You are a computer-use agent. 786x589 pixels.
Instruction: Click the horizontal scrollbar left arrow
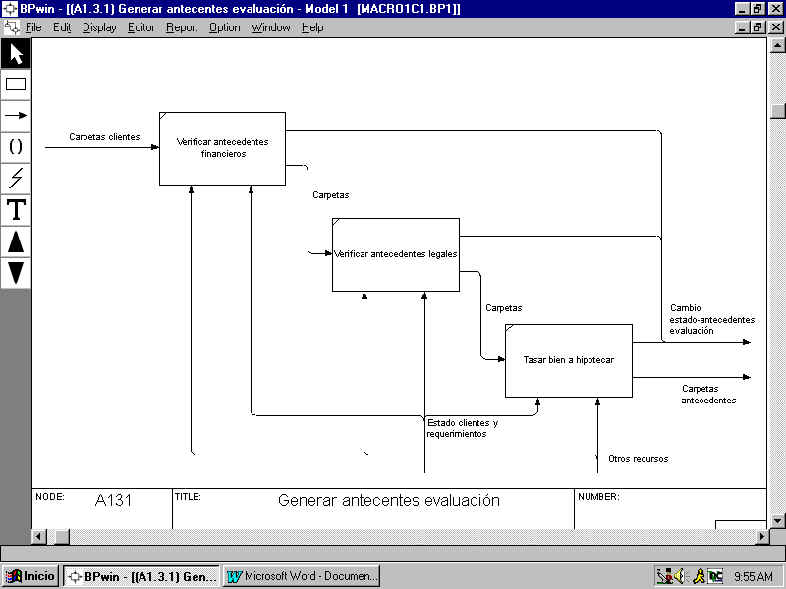[38, 536]
